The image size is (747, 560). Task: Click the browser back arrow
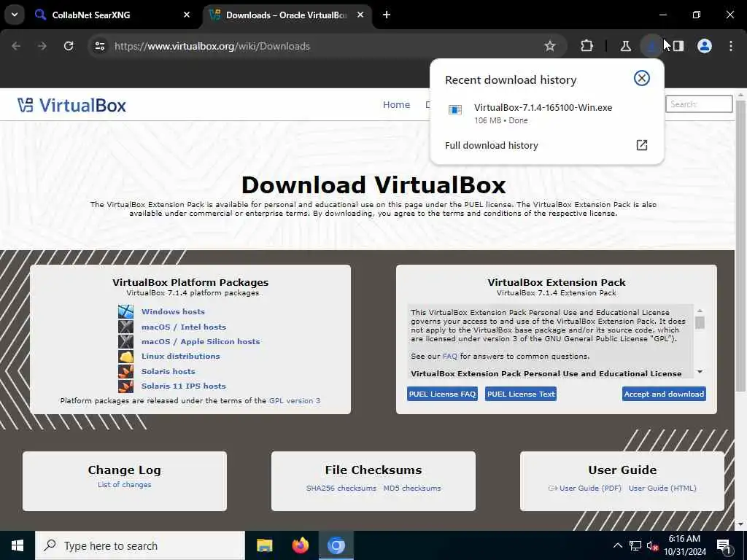pyautogui.click(x=16, y=46)
